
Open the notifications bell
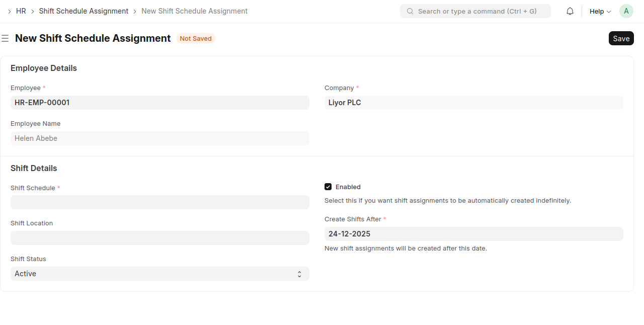[570, 11]
